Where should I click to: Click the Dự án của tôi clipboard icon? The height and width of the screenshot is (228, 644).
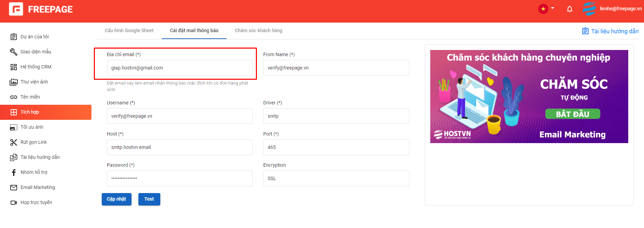(x=14, y=37)
